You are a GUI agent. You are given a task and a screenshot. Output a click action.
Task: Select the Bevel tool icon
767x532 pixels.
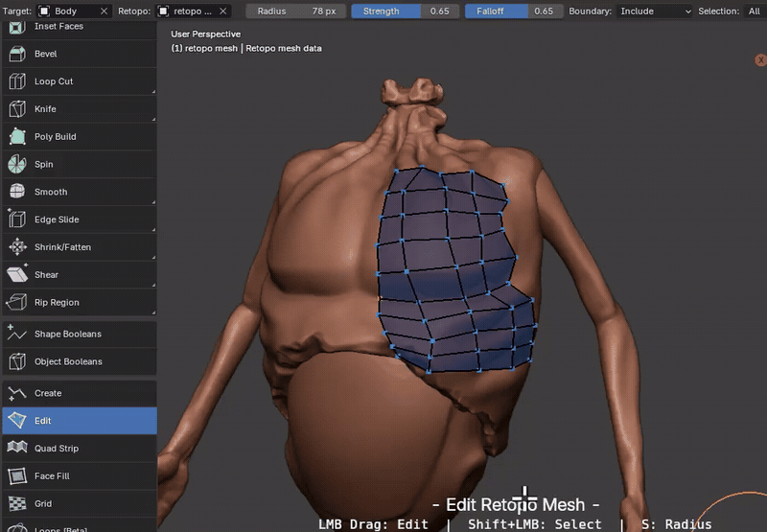17,54
